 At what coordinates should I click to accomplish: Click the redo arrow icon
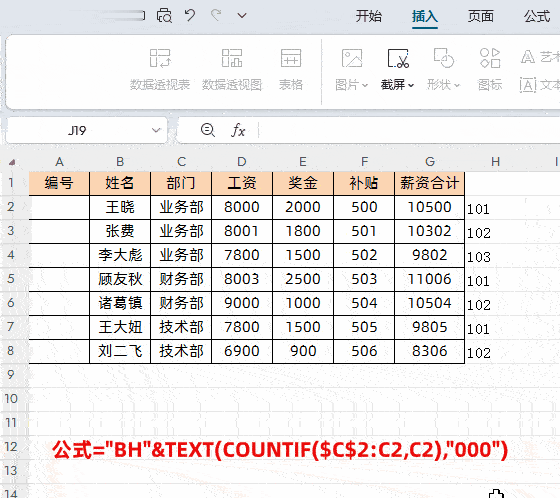(216, 15)
